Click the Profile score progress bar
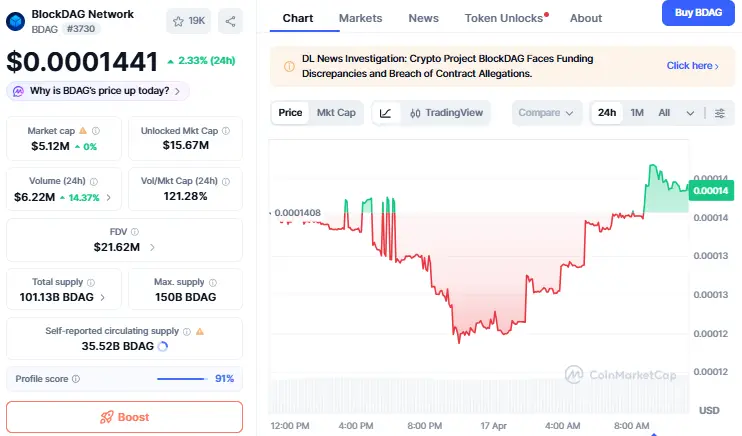742x436 pixels. (x=182, y=379)
